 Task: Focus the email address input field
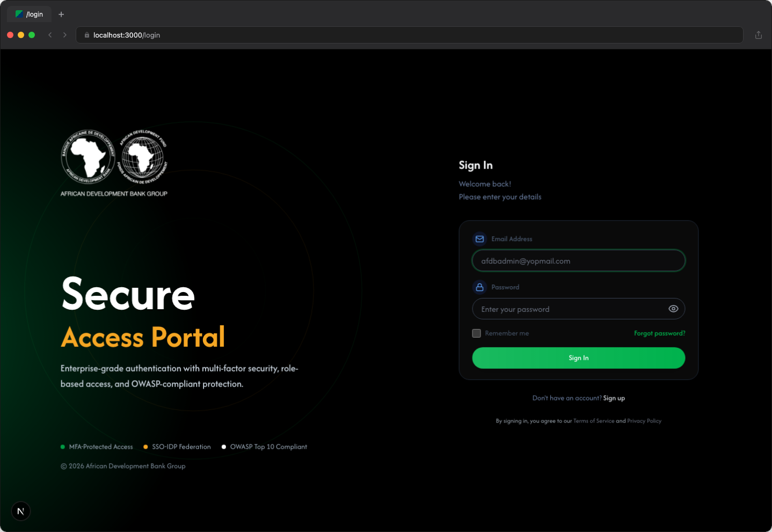pos(578,261)
